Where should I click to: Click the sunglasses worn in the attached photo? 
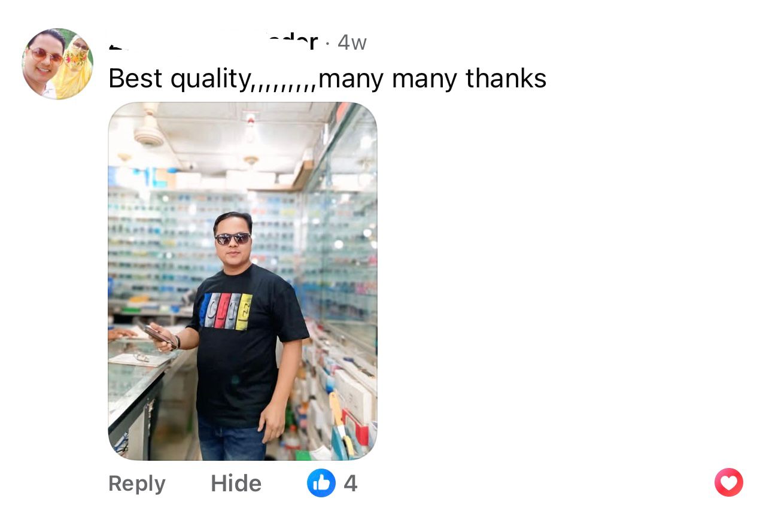pyautogui.click(x=233, y=238)
